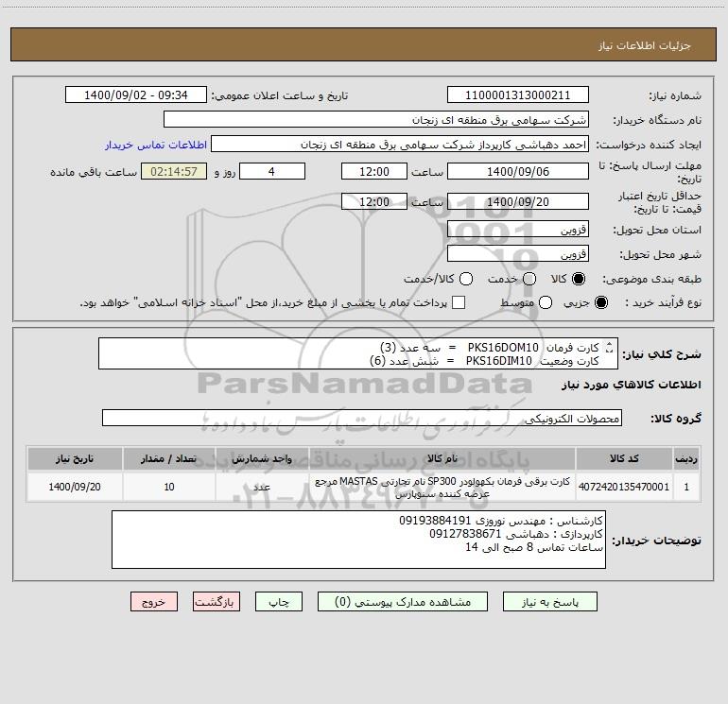Select the 'متوسط' purchase type radio
The width and height of the screenshot is (728, 704).
coord(546,302)
